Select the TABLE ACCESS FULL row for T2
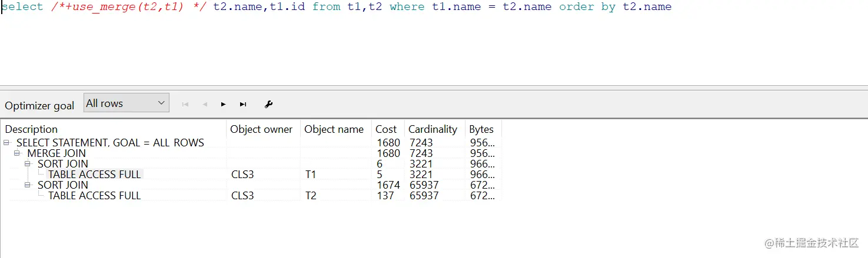Screen dimensions: 868x258 (95, 196)
